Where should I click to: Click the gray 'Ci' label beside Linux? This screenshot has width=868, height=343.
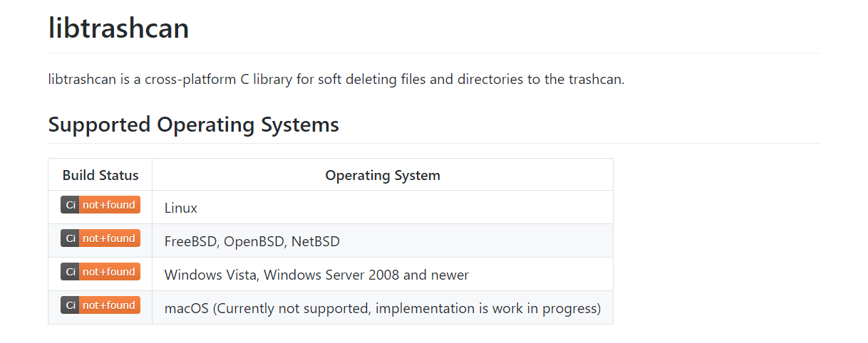click(x=70, y=205)
